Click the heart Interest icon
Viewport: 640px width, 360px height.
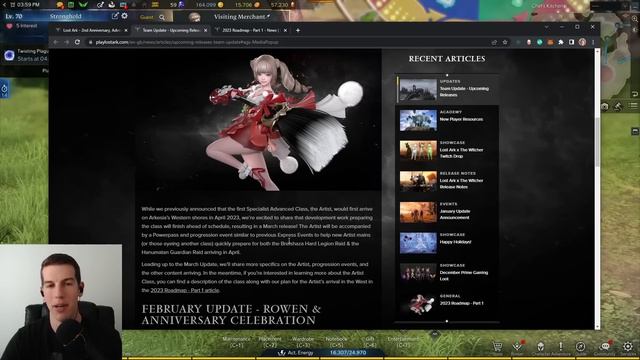(x=9, y=26)
